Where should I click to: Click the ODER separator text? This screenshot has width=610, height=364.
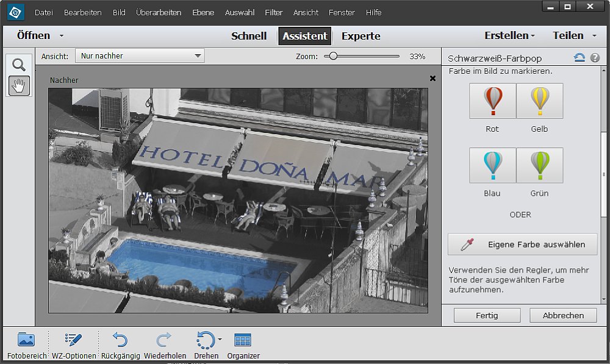520,215
